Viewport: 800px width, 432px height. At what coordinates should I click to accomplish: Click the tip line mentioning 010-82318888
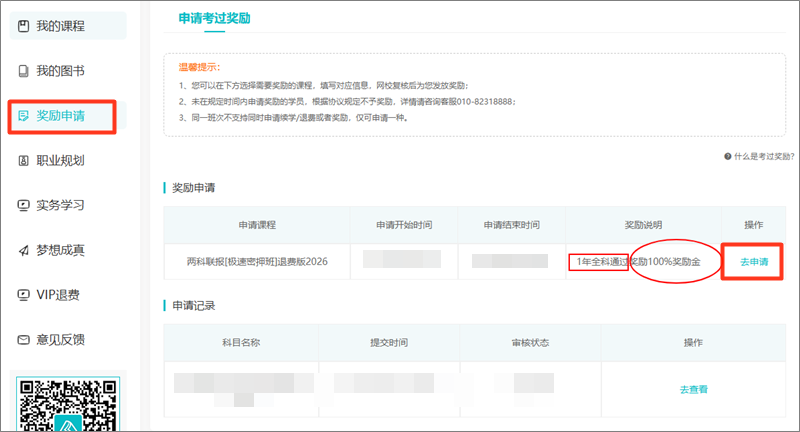coord(347,101)
